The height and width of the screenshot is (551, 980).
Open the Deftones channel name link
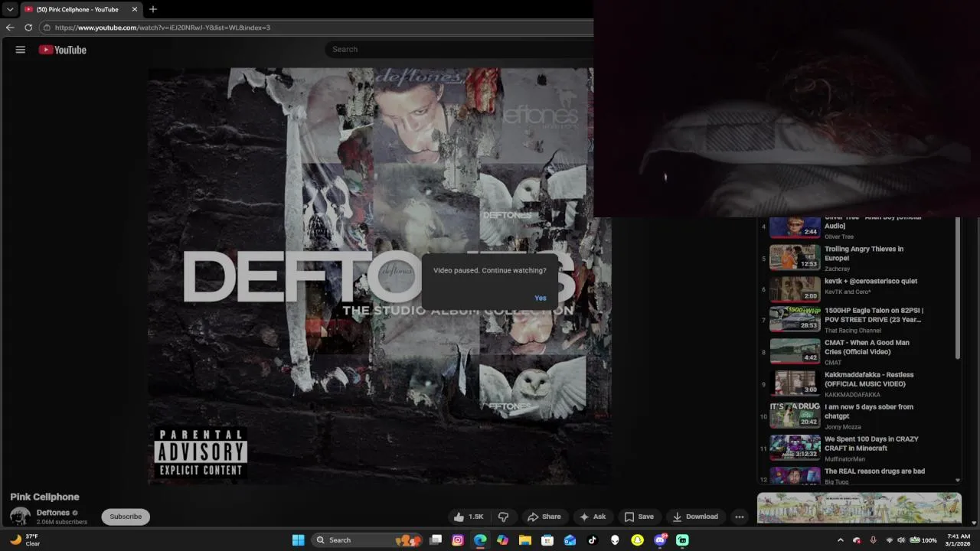click(53, 513)
